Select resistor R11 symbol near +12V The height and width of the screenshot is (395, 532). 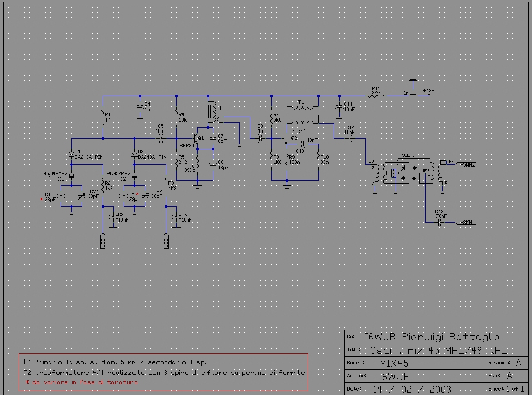(376, 96)
